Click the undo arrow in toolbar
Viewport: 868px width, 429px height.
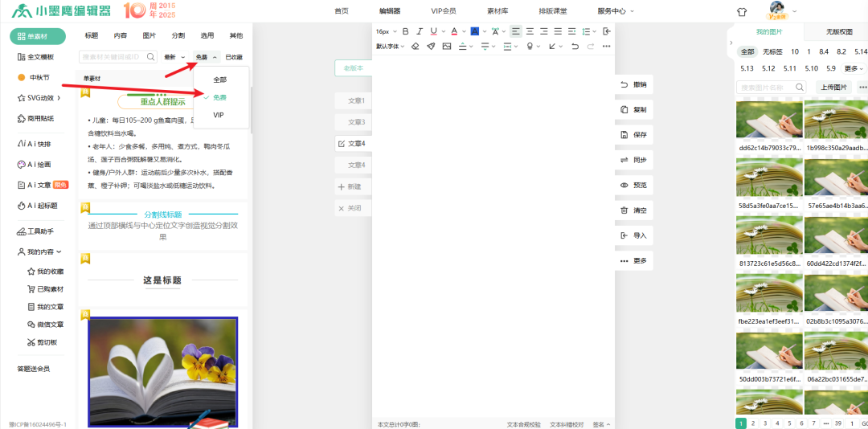coord(575,47)
